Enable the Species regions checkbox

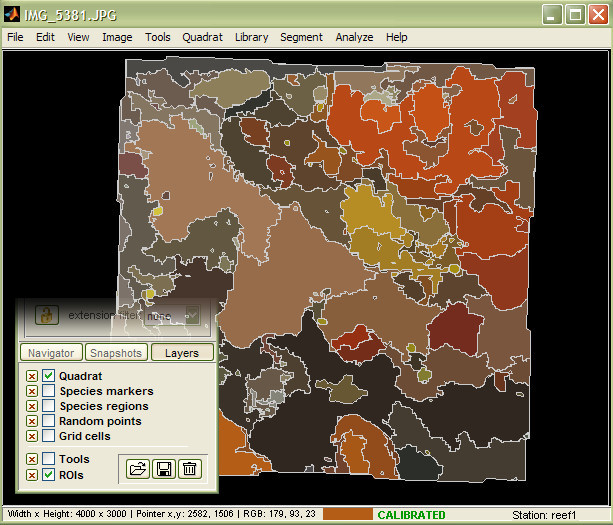pos(48,406)
